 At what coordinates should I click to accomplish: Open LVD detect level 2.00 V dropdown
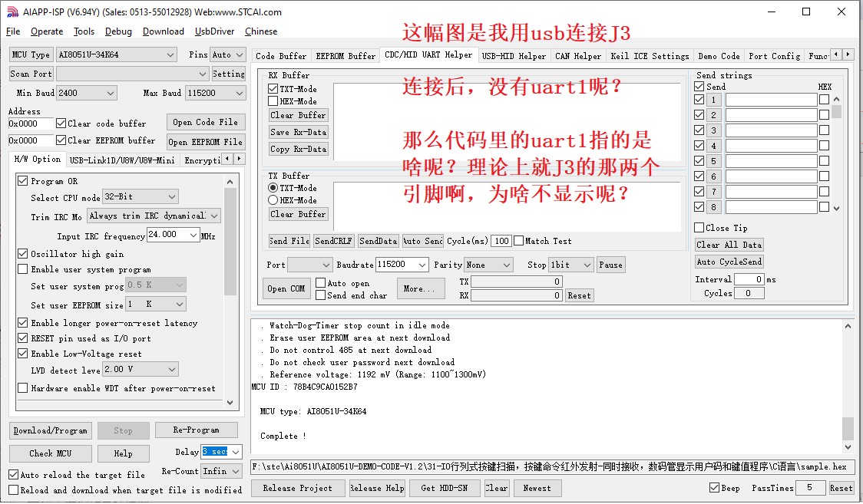[141, 369]
